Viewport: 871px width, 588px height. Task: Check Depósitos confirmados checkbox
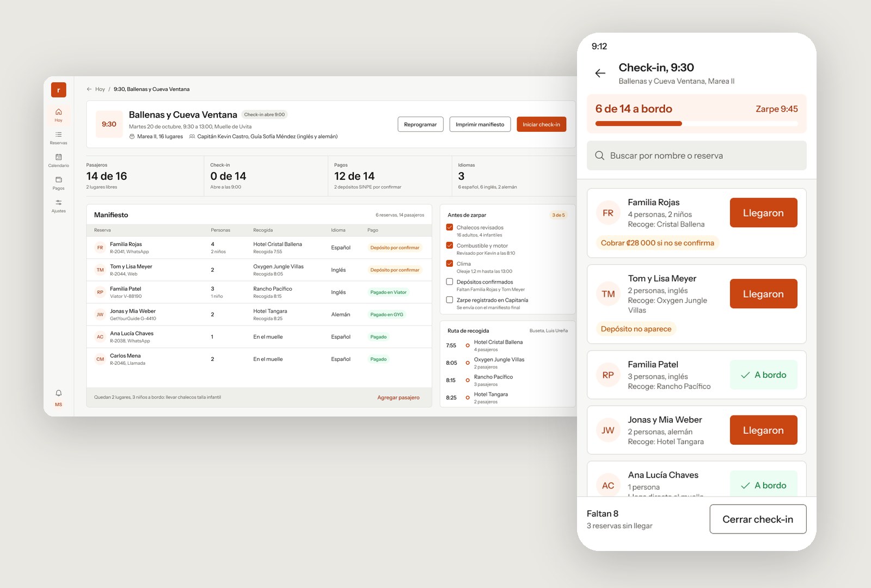tap(450, 281)
